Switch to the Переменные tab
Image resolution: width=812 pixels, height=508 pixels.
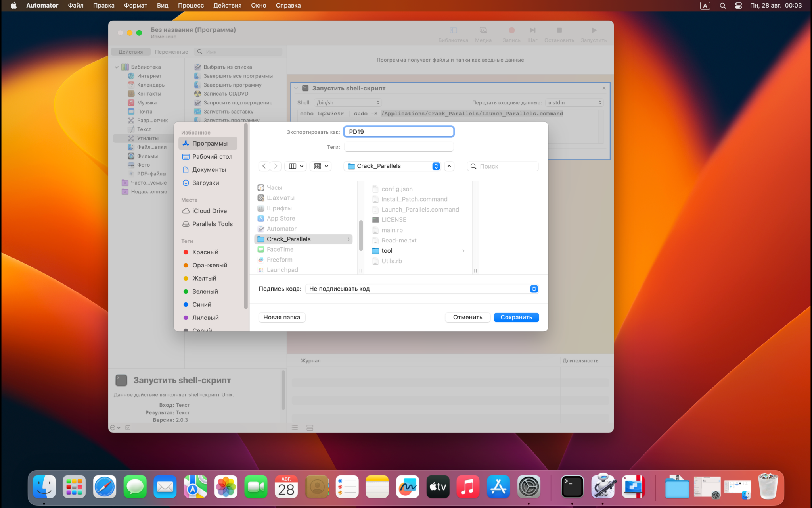pyautogui.click(x=171, y=52)
